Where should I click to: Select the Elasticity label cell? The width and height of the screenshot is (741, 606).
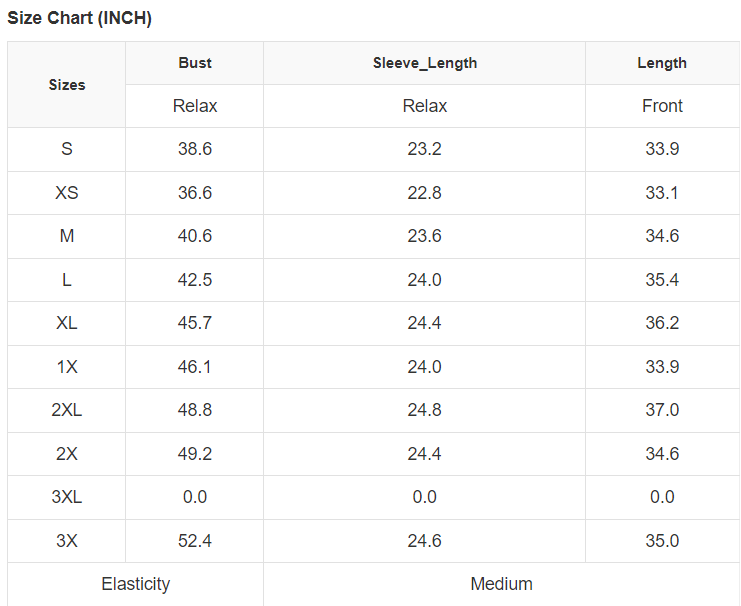tap(136, 584)
